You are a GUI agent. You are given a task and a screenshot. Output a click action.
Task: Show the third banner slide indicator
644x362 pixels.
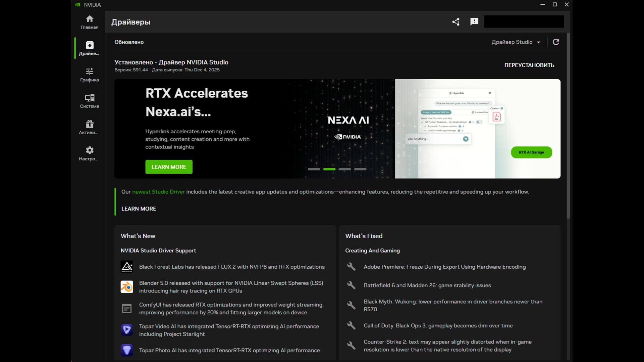click(345, 169)
